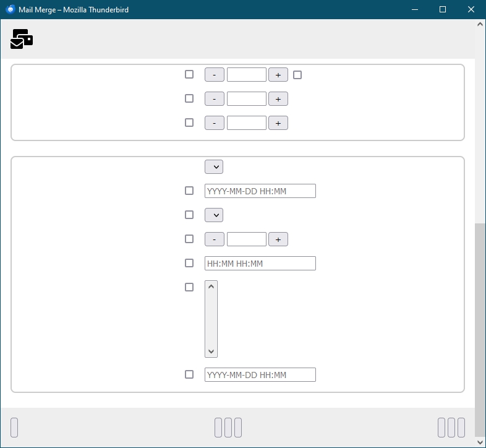Click the plus button on the upper panel's first row

[x=278, y=75]
